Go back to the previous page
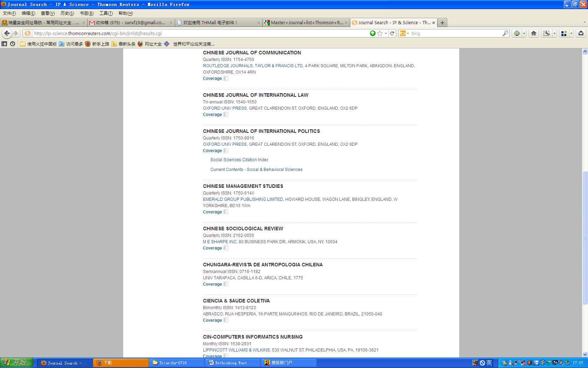 tap(7, 33)
